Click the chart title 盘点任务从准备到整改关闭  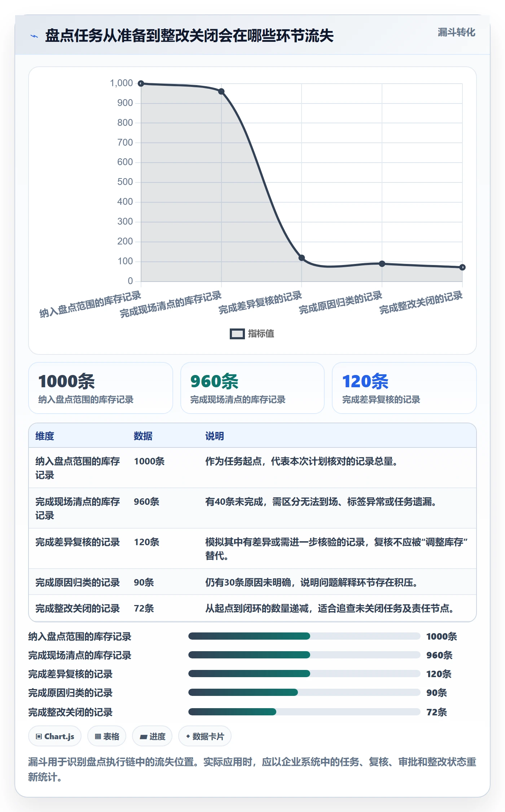tap(189, 36)
